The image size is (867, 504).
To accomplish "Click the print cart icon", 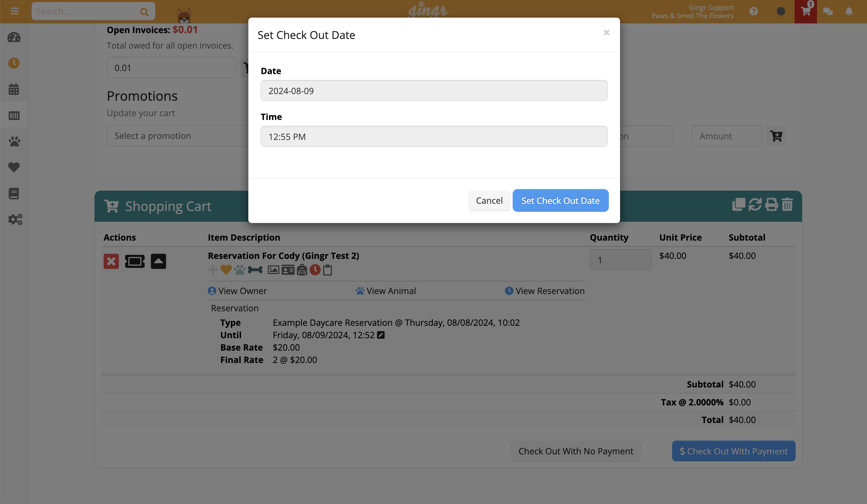I will pos(771,204).
